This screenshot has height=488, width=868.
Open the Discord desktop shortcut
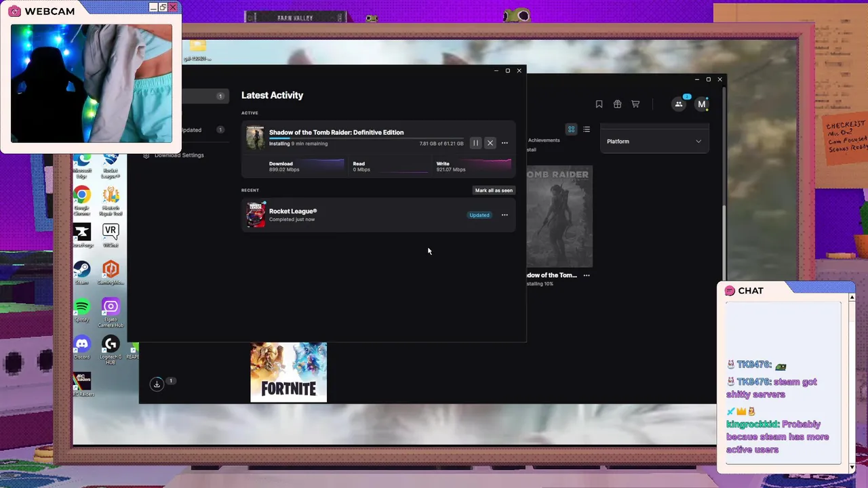coord(82,347)
